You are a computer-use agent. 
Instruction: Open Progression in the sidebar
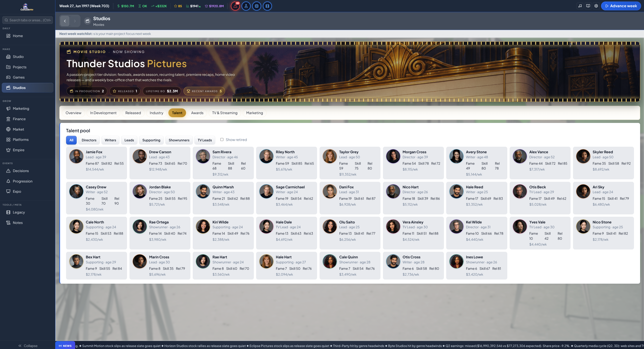click(28, 181)
